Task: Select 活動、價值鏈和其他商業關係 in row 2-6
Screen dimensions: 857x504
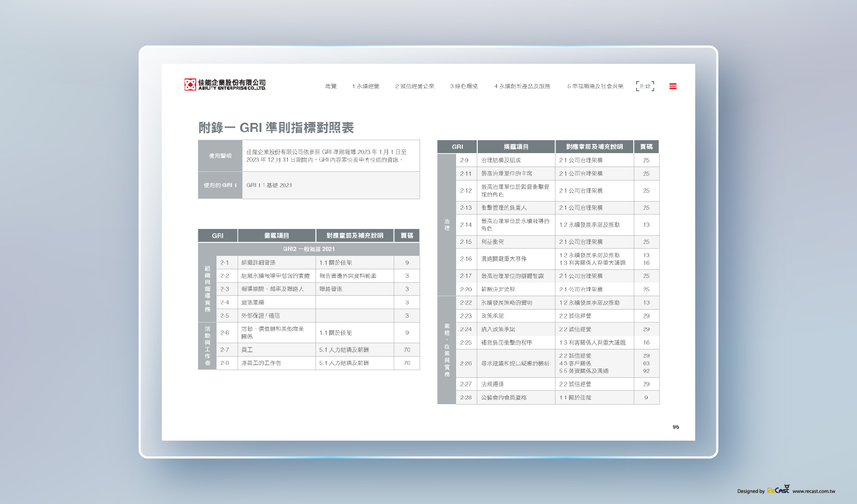Action: pyautogui.click(x=272, y=333)
